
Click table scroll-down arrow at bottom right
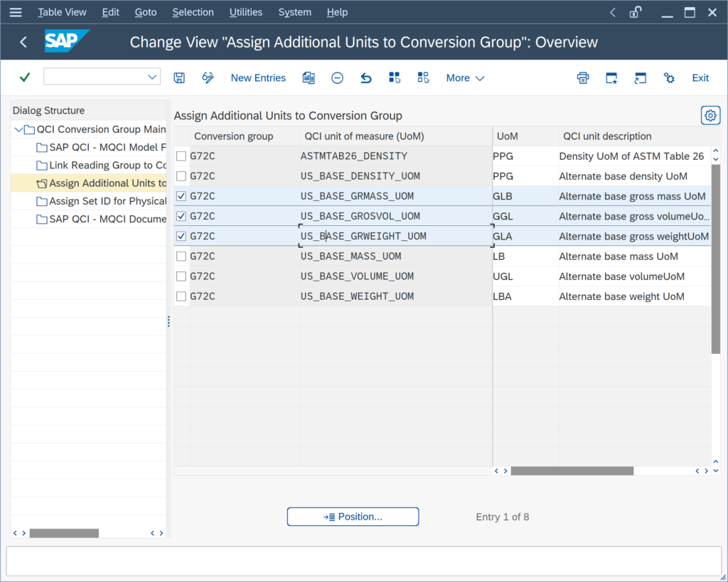point(715,470)
